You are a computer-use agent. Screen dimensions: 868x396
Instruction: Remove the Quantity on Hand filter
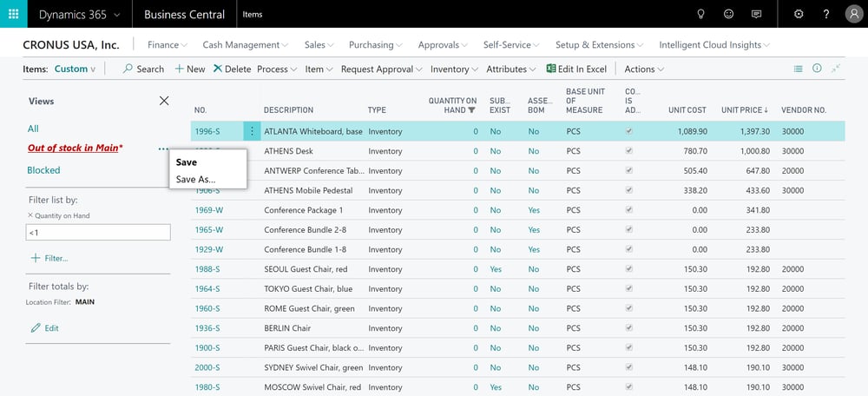point(30,214)
